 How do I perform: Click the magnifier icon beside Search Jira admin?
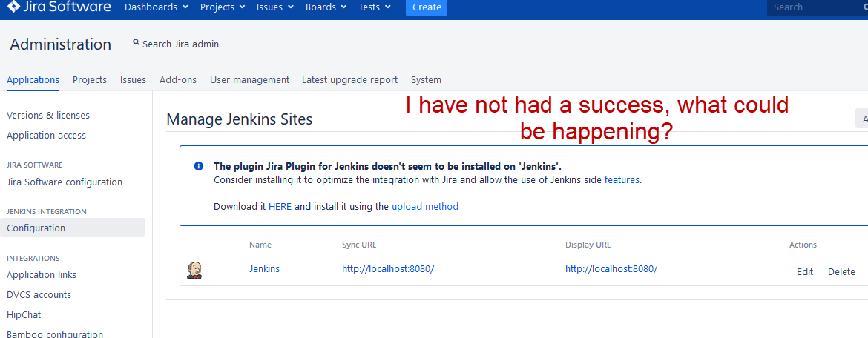click(137, 42)
